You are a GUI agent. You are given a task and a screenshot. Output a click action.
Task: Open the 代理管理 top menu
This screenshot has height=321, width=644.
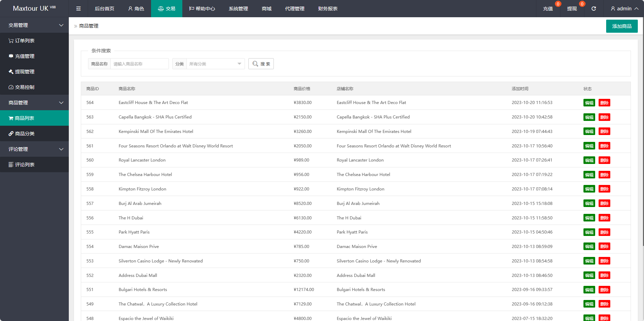tap(295, 9)
